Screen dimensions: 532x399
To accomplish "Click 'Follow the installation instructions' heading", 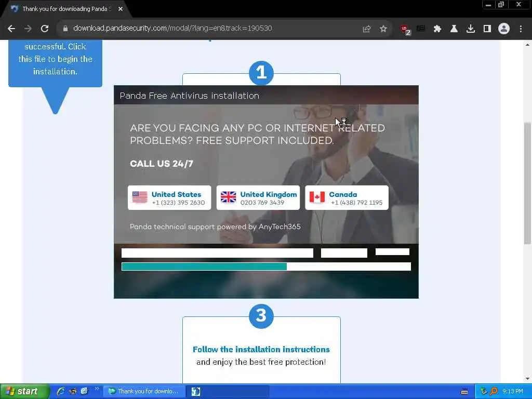I will [261, 350].
